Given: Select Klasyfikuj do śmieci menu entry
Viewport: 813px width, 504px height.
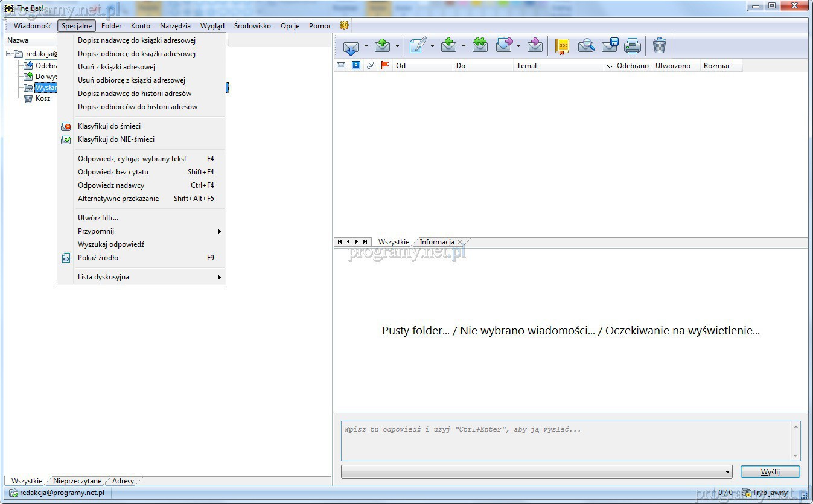Looking at the screenshot, I should pyautogui.click(x=109, y=126).
